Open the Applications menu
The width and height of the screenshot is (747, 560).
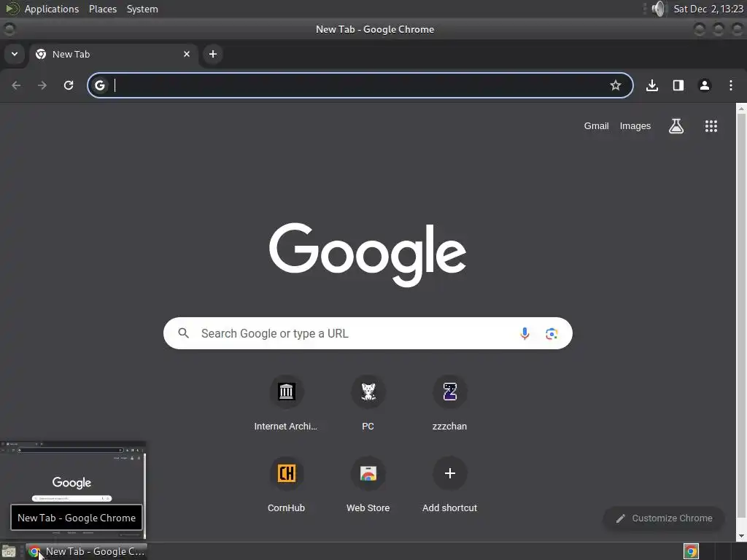52,9
